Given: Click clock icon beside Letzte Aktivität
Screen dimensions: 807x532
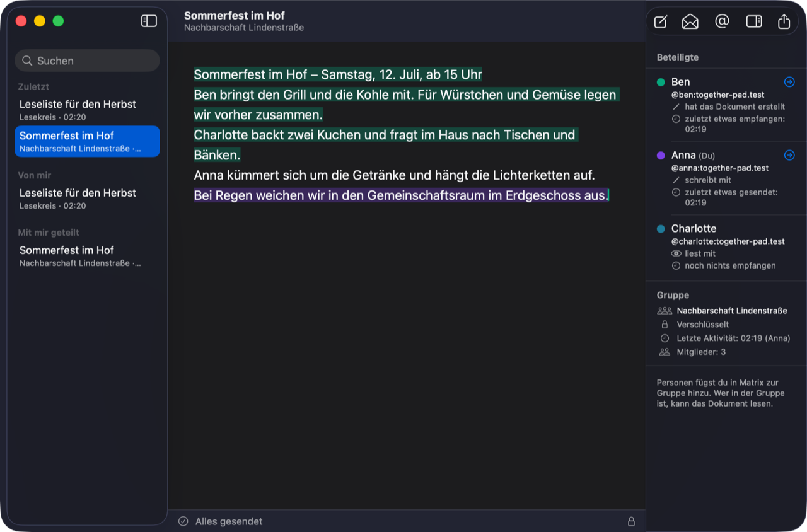Looking at the screenshot, I should coord(665,338).
